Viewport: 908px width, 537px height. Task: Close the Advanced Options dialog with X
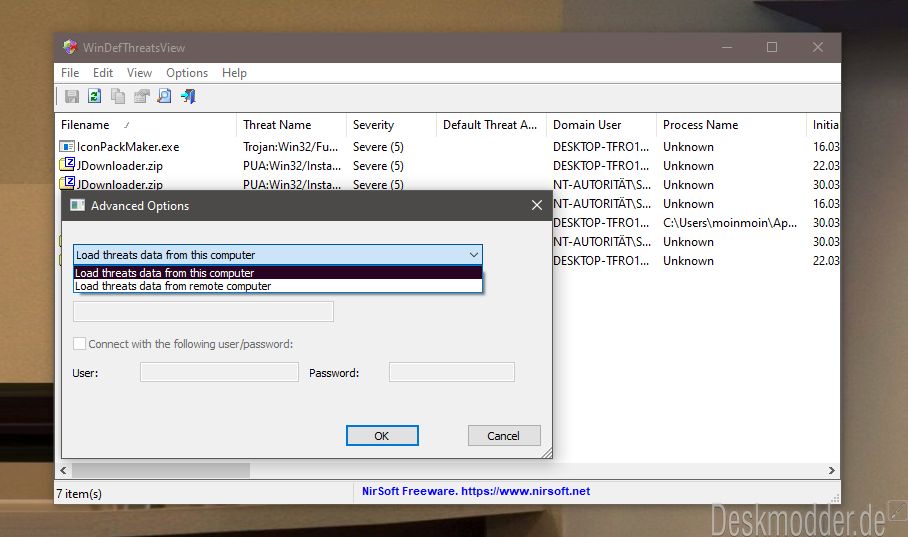[537, 205]
